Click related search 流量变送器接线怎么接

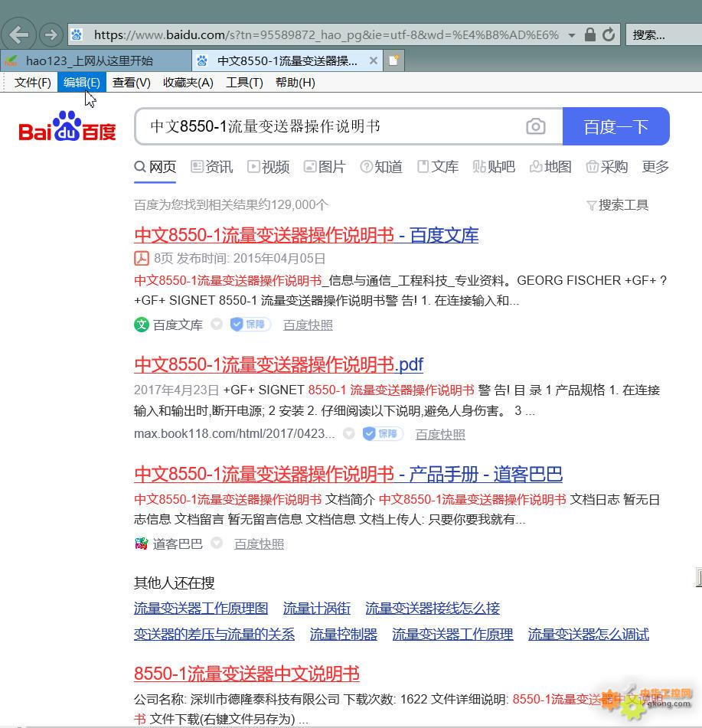433,609
